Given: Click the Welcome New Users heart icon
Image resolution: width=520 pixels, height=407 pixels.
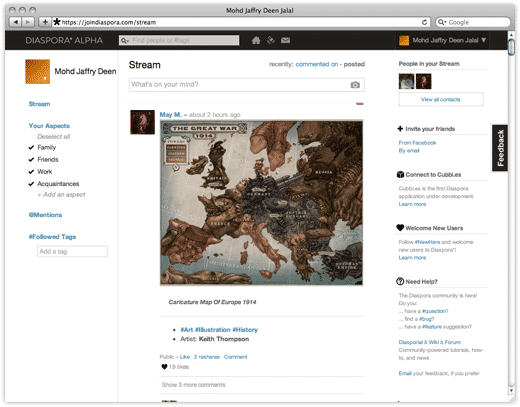Looking at the screenshot, I should 400,228.
